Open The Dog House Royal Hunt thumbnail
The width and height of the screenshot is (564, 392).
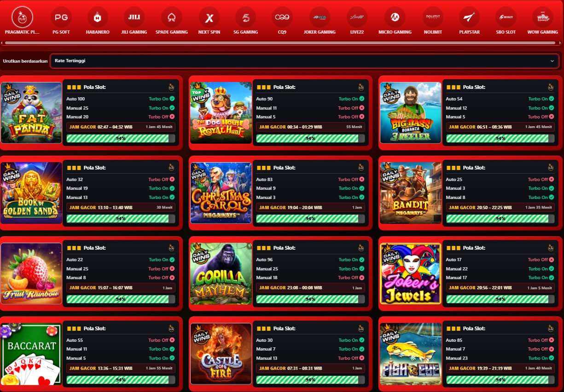coord(221,113)
